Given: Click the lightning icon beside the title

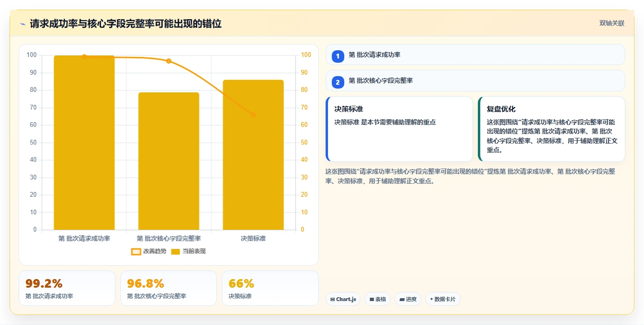Looking at the screenshot, I should click(x=23, y=24).
